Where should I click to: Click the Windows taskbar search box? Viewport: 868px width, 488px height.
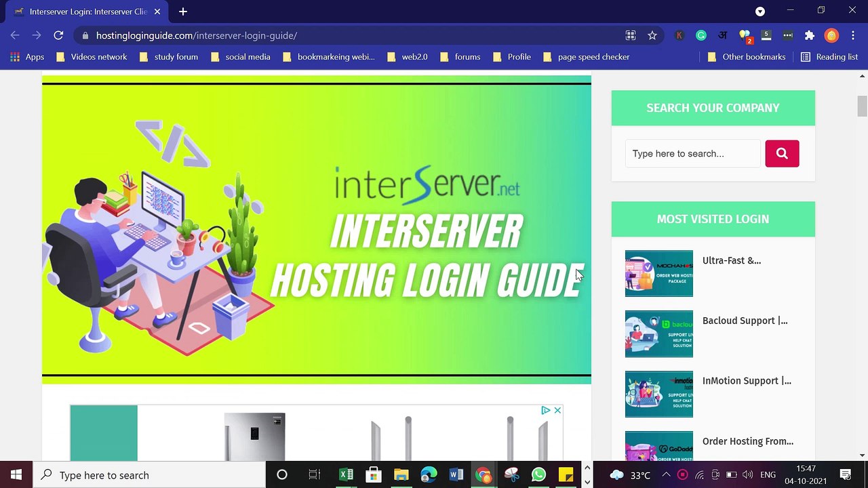click(x=149, y=474)
